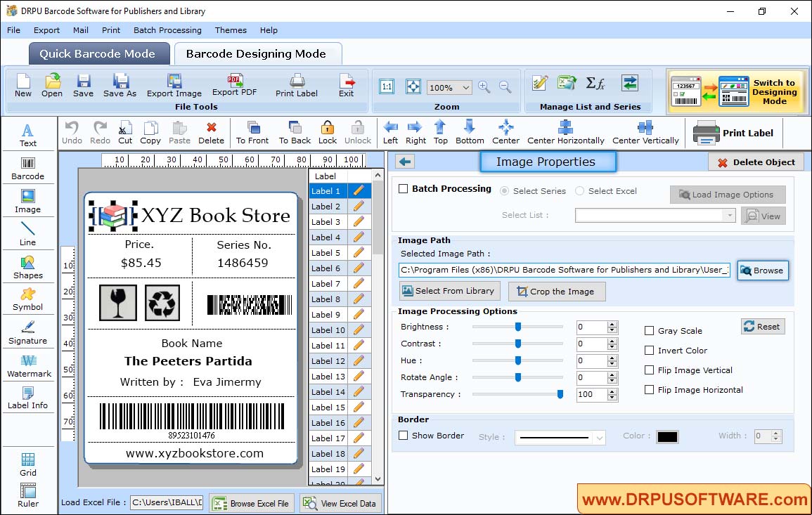Viewport: 812px width, 515px height.
Task: Click the Undo toolbar icon
Action: click(x=72, y=133)
